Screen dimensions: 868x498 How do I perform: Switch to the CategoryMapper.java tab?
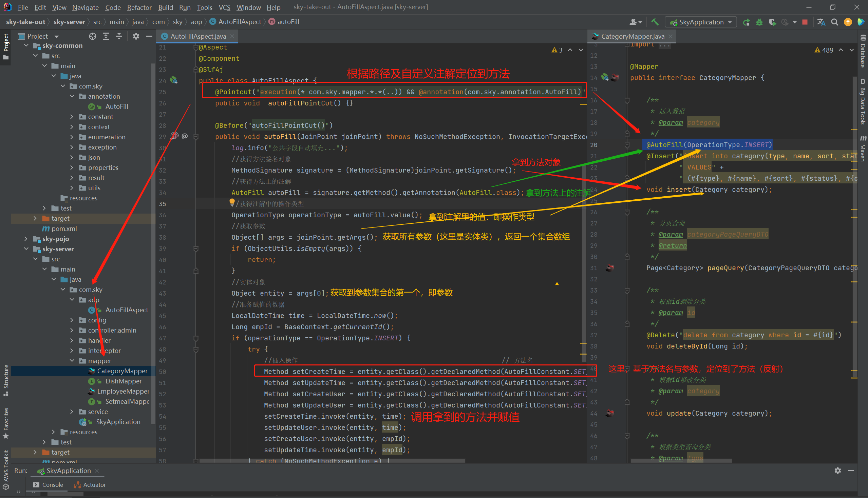pyautogui.click(x=631, y=36)
